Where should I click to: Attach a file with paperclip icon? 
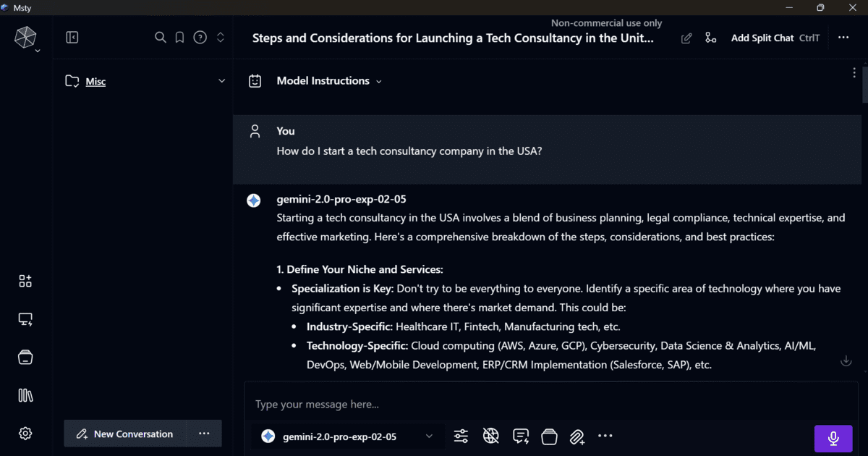point(576,436)
